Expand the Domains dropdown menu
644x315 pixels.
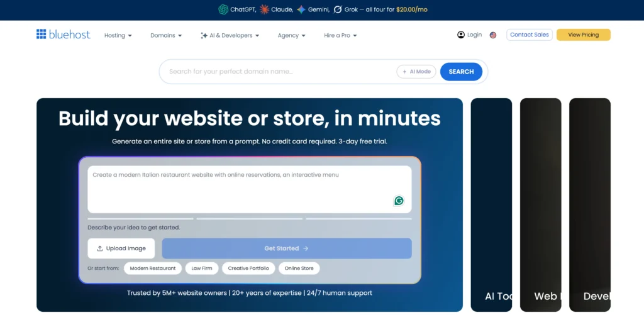[x=166, y=36]
